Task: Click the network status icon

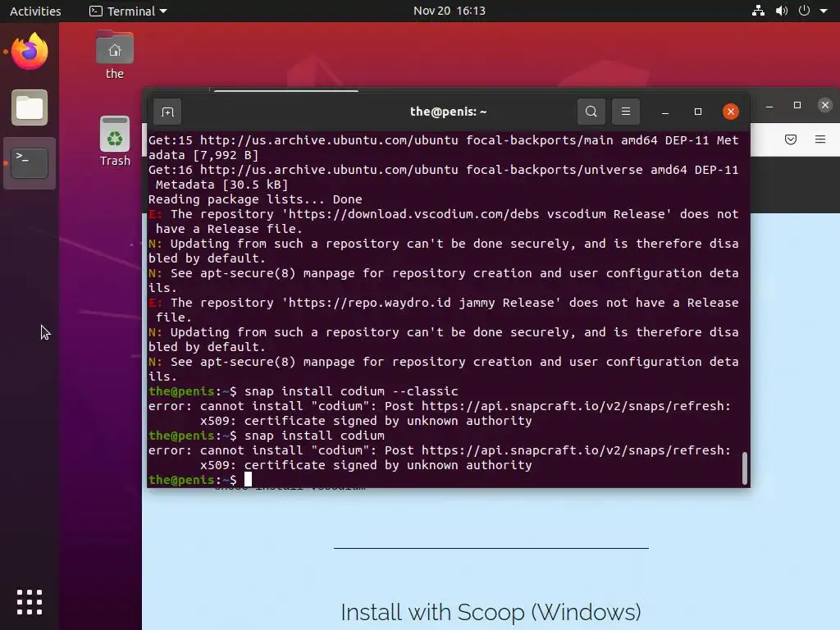Action: tap(758, 11)
